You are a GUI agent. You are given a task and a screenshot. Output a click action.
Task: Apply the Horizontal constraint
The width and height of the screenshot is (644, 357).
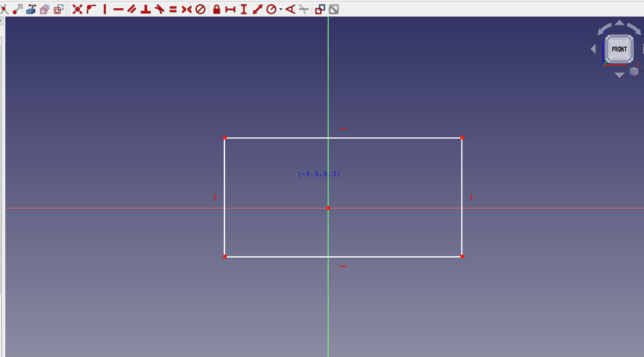pos(118,9)
